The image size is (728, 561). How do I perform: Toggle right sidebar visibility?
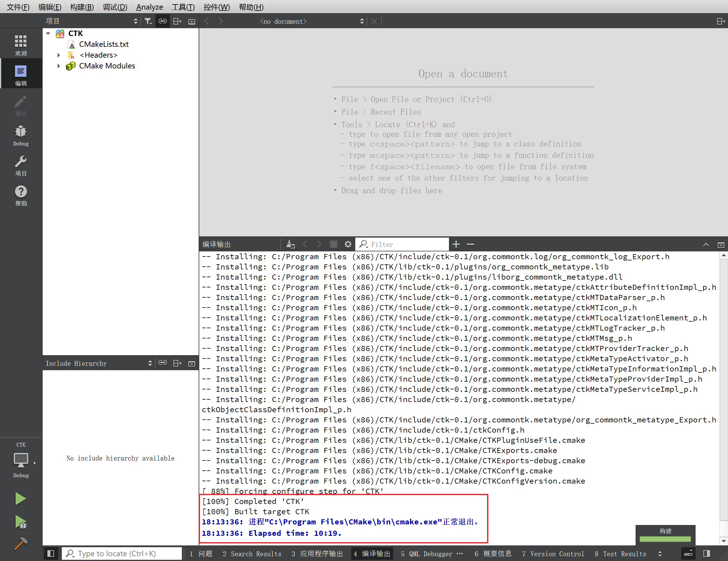point(706,554)
